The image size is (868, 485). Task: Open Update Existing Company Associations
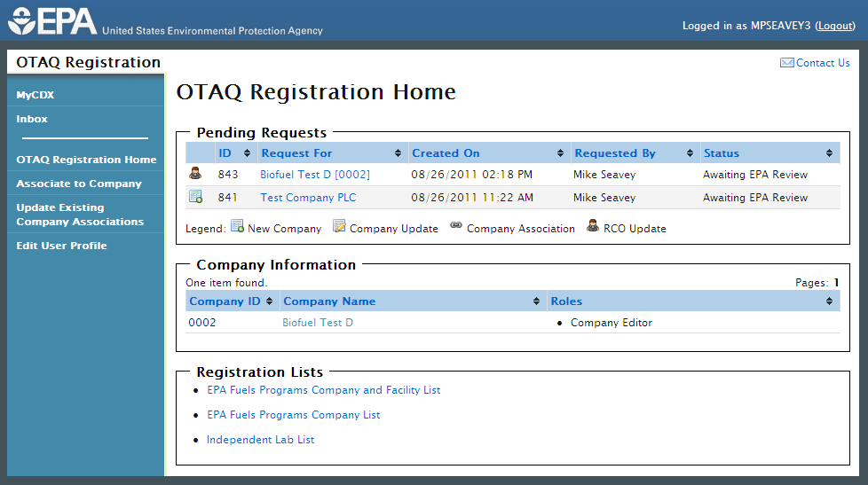pos(80,215)
